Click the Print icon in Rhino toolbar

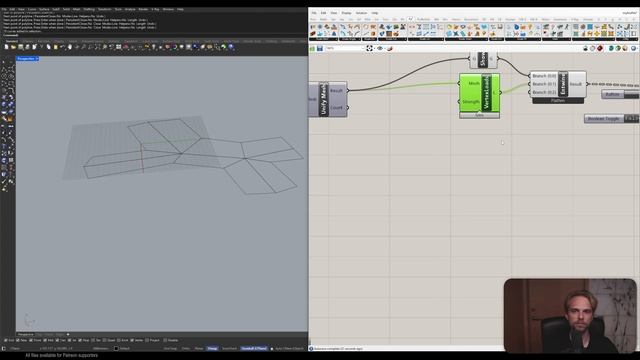[27, 47]
